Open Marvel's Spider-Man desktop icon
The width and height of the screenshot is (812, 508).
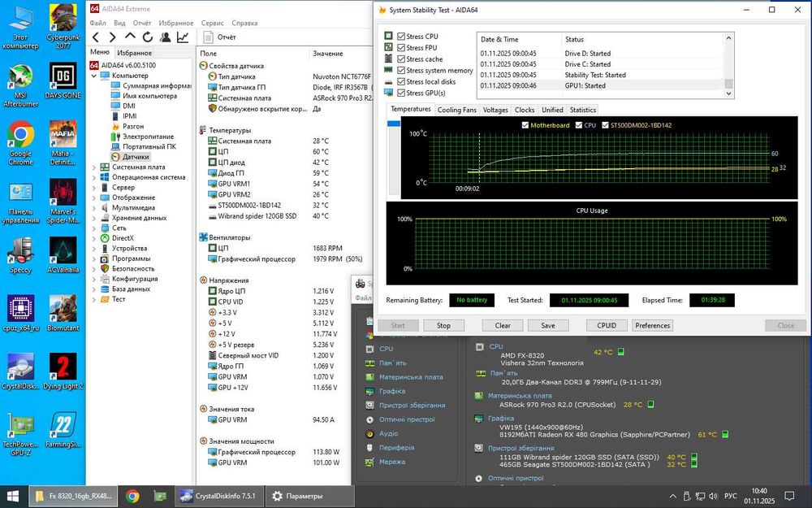click(x=63, y=202)
